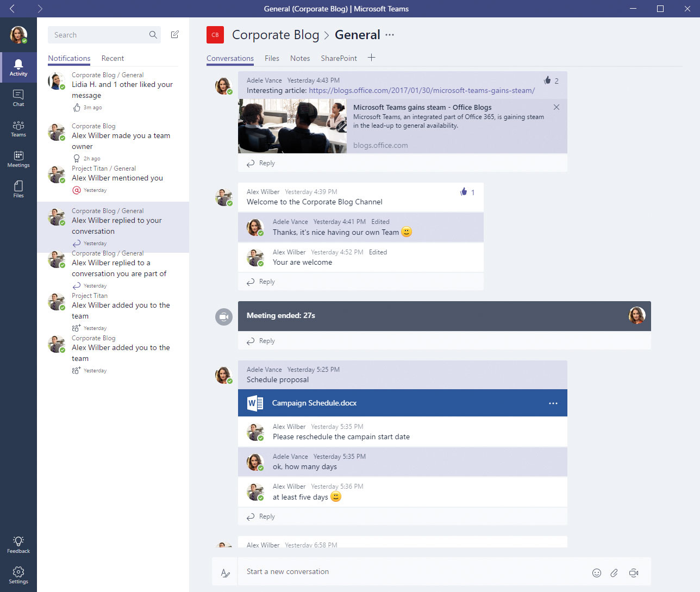Open the text format options in compose box
The height and width of the screenshot is (592, 700).
(x=225, y=572)
